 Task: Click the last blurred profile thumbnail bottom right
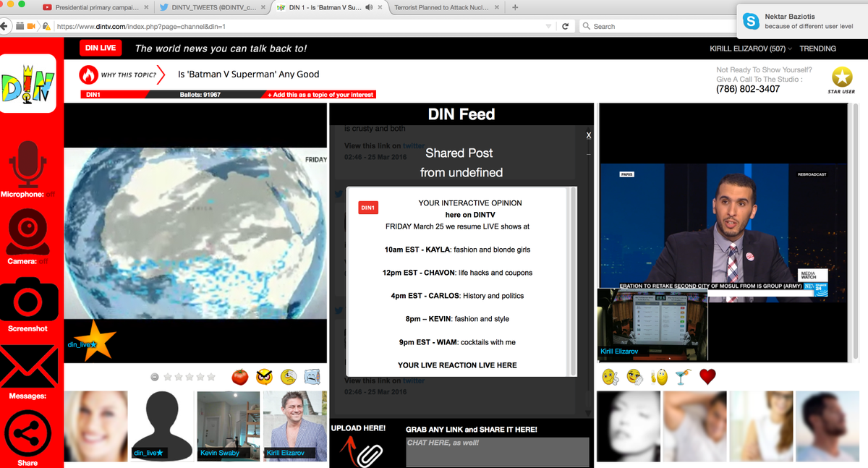click(827, 426)
